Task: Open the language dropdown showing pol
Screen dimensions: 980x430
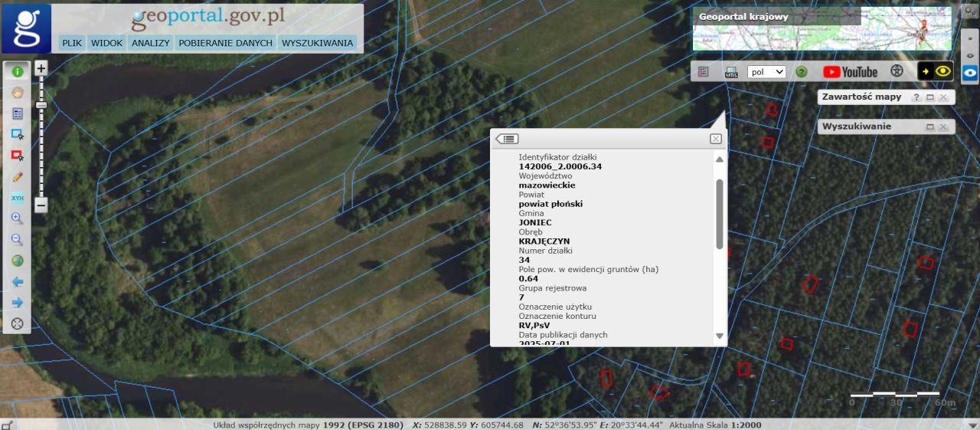Action: coord(766,72)
